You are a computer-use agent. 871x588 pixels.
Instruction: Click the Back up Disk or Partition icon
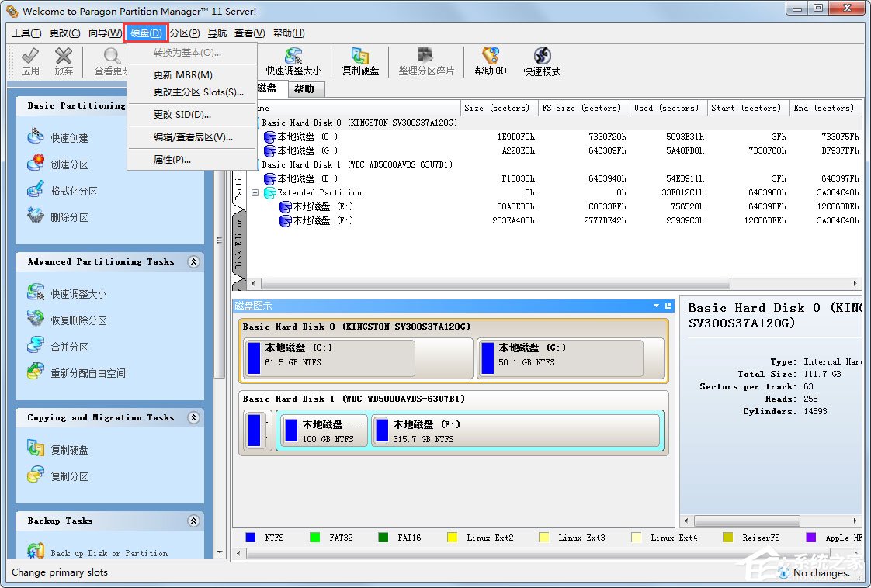pos(36,552)
